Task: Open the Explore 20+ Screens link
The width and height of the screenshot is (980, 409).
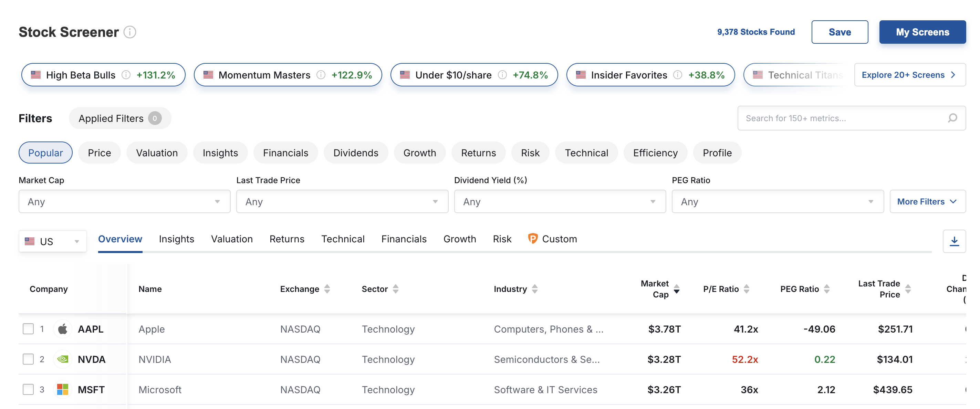Action: (909, 75)
